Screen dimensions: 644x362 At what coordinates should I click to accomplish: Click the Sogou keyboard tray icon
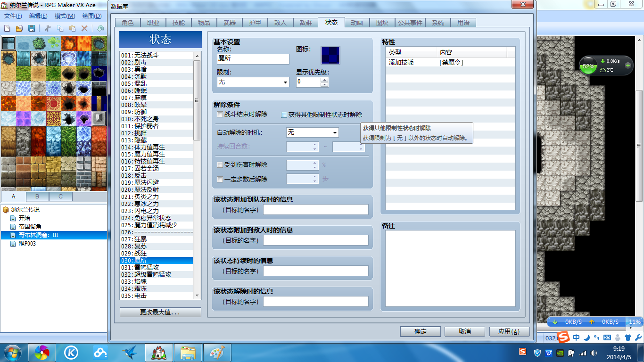[607, 337]
